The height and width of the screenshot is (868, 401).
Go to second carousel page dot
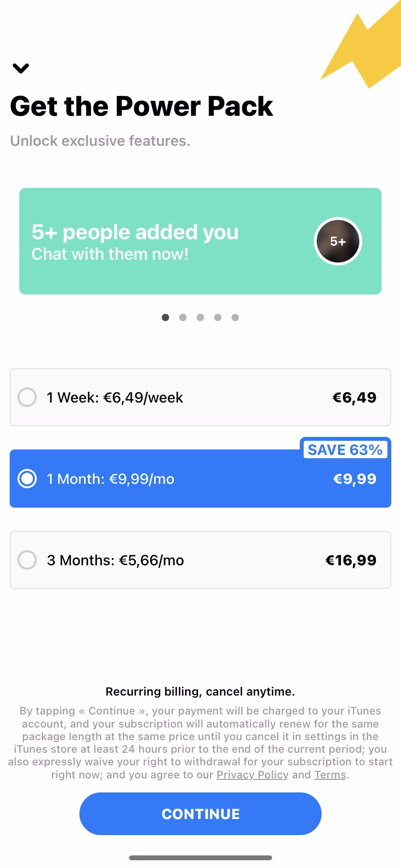[x=183, y=317]
